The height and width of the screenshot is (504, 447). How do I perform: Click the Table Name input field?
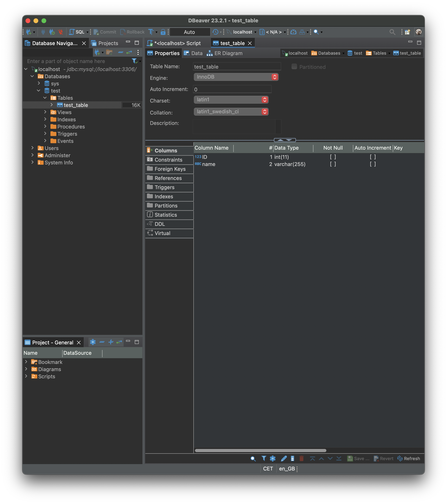[x=237, y=67]
